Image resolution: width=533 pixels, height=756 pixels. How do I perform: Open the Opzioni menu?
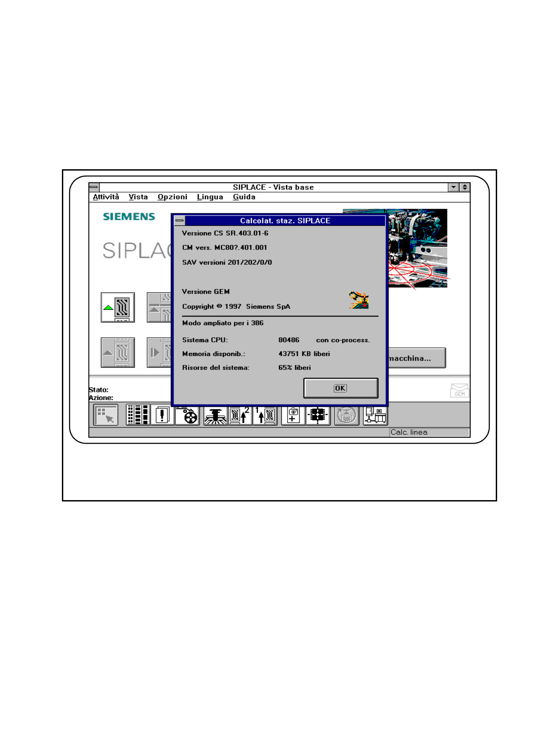pyautogui.click(x=172, y=197)
